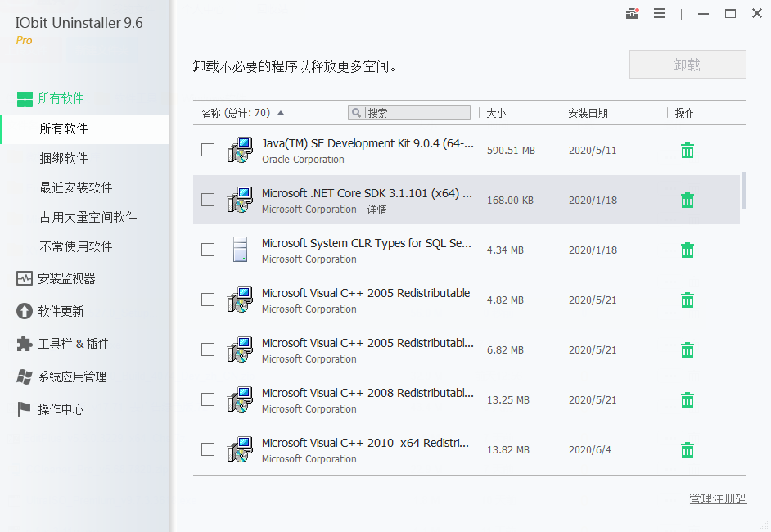Click trash icon for Visual C++ 2008
The height and width of the screenshot is (532, 771).
[688, 399]
